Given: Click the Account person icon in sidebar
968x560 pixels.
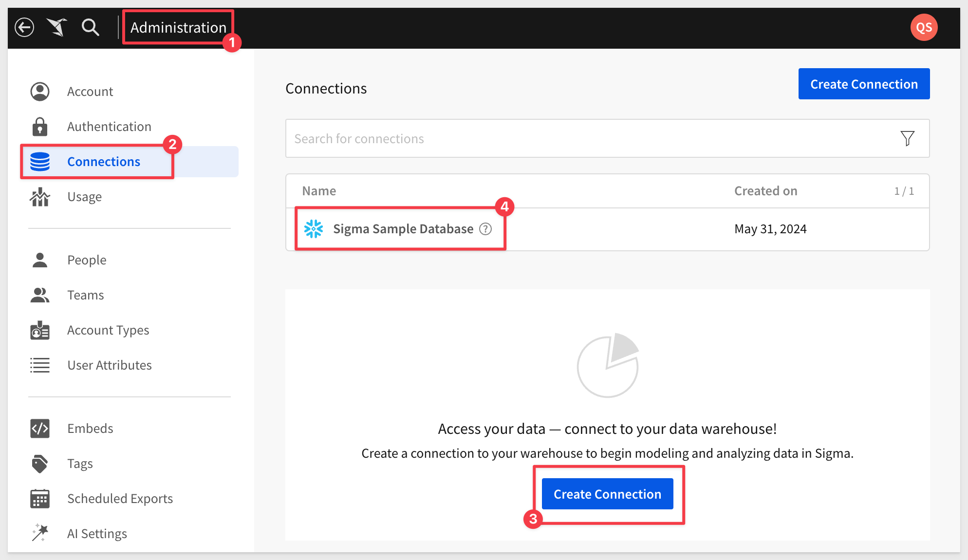Looking at the screenshot, I should coord(40,92).
